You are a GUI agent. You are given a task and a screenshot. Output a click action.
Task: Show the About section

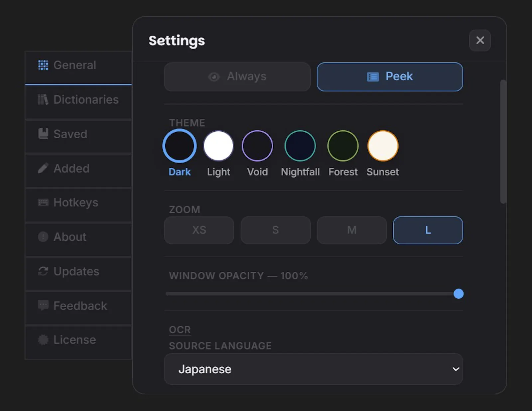click(x=78, y=239)
